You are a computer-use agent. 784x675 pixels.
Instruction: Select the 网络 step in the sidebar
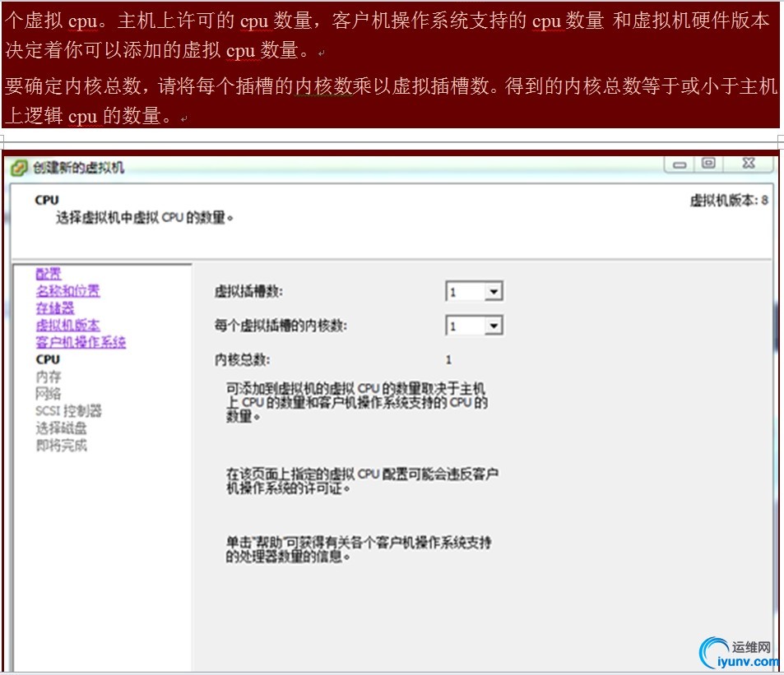coord(48,394)
